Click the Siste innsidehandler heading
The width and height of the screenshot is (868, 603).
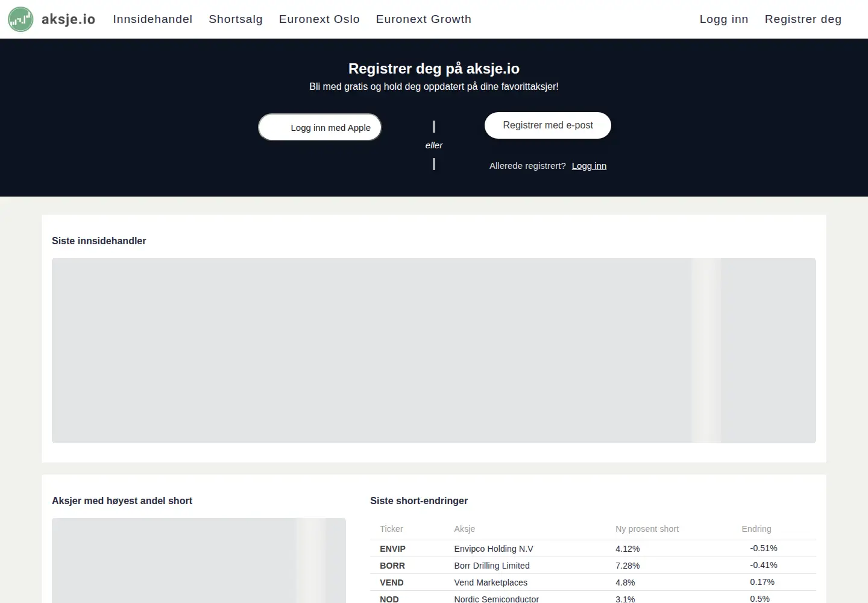(x=99, y=241)
